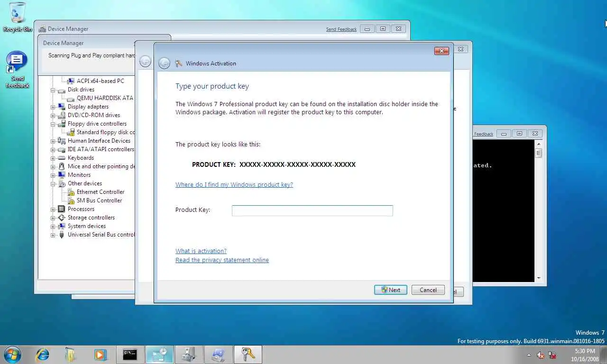The image size is (607, 364).
Task: Select the System devices label
Action: click(x=86, y=226)
